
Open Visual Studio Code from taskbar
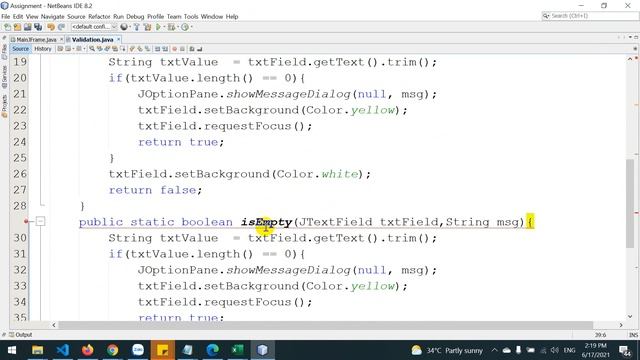tap(62, 350)
